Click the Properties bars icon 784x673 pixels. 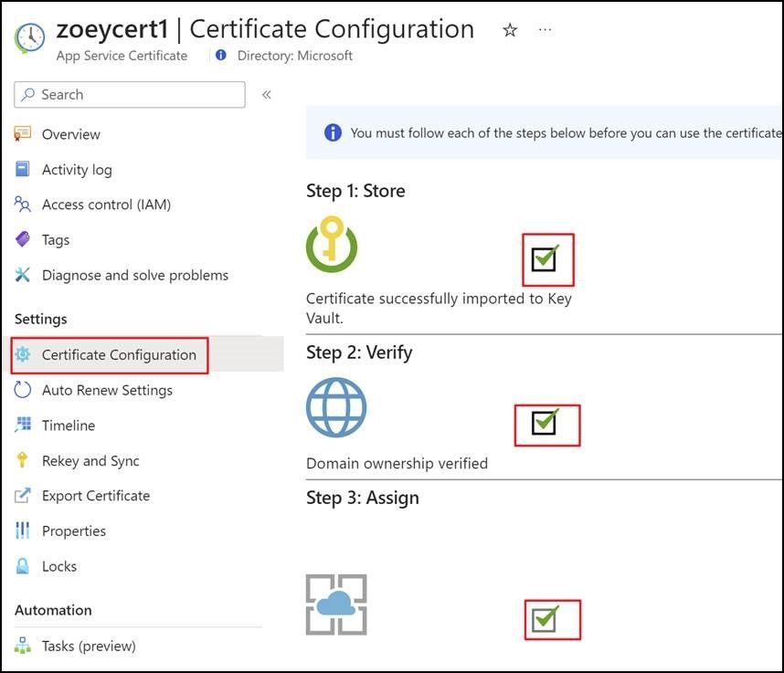pyautogui.click(x=23, y=531)
